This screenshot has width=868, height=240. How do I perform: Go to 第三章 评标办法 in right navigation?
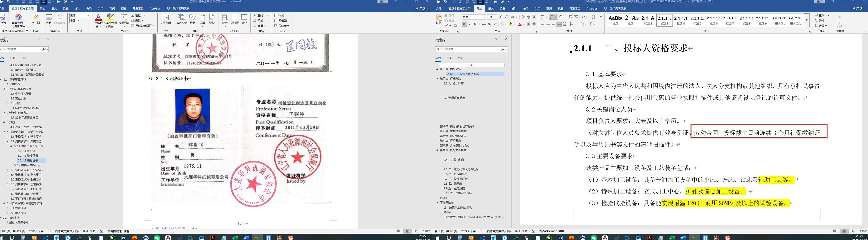click(450, 79)
